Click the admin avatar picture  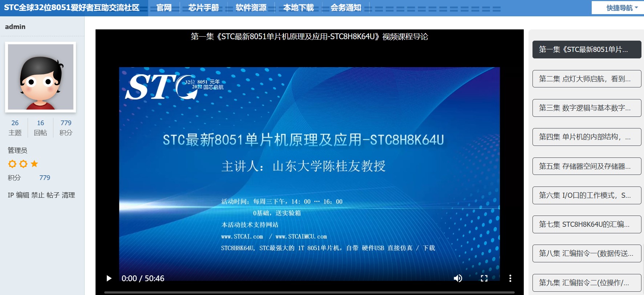tap(41, 77)
